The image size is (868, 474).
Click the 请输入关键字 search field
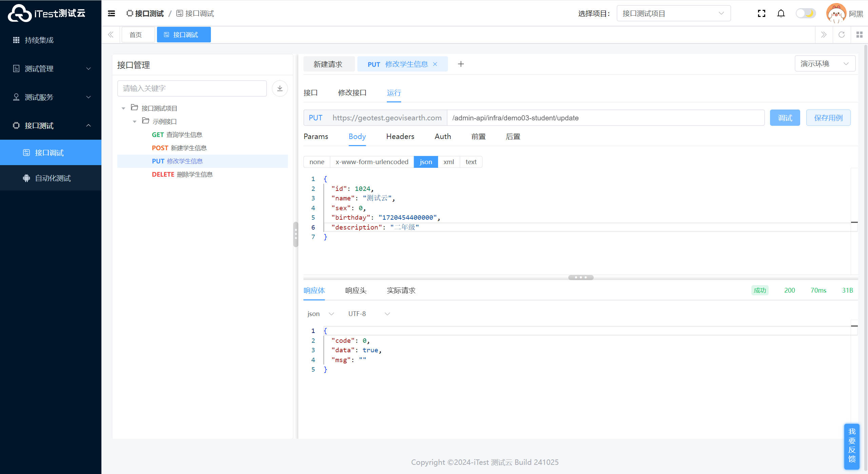coord(192,88)
